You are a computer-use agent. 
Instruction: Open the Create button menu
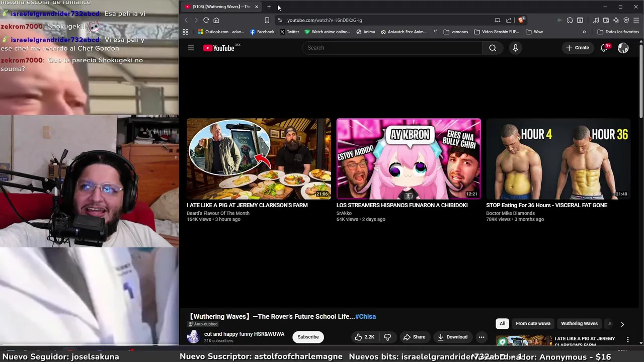pos(578,48)
